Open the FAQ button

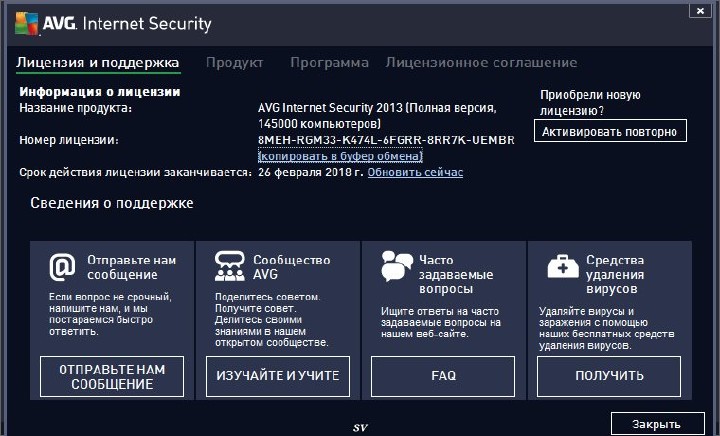pyautogui.click(x=443, y=376)
